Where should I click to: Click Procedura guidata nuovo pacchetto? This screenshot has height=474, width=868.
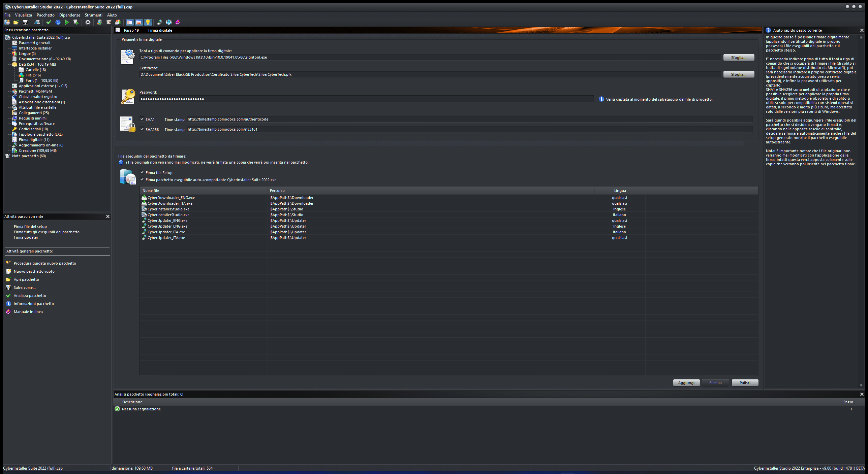(45, 263)
